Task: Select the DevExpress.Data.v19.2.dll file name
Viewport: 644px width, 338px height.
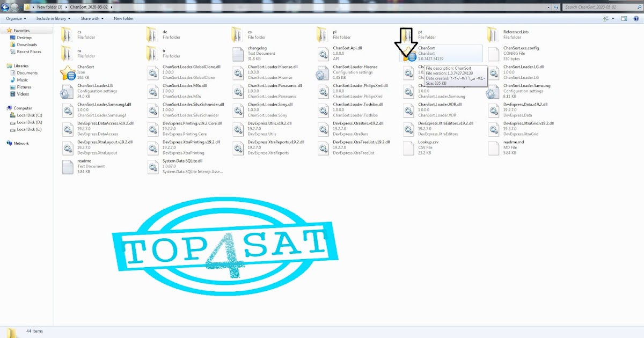Action: point(525,104)
